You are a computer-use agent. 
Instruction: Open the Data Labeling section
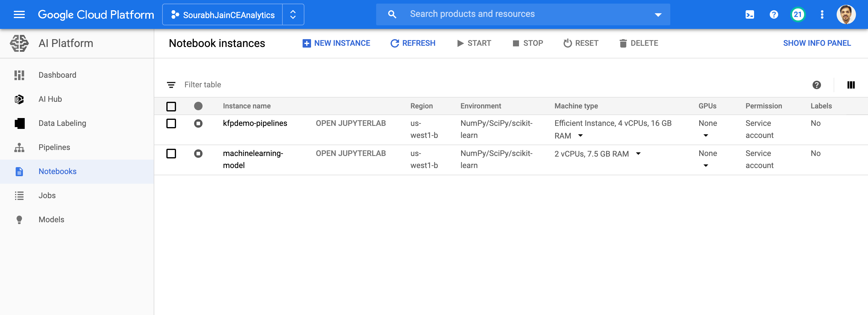[x=62, y=123]
